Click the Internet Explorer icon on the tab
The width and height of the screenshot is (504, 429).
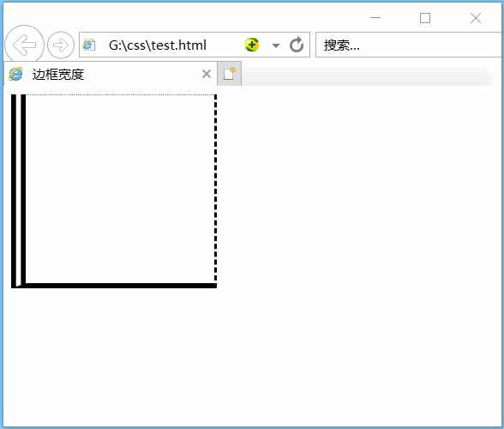[15, 74]
